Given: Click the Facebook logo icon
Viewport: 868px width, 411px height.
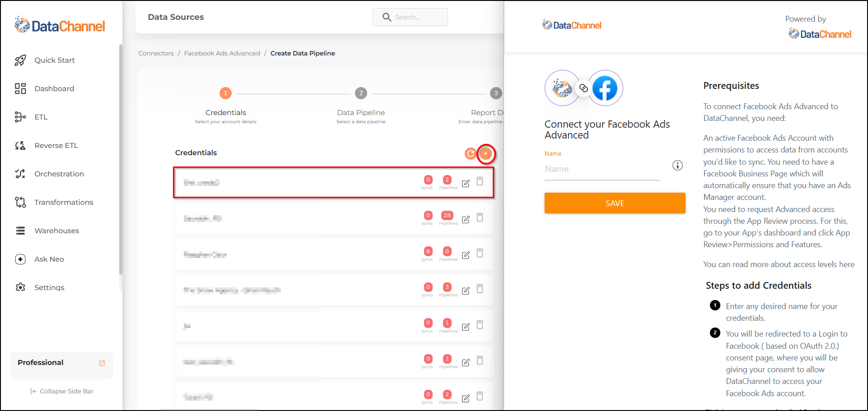Looking at the screenshot, I should click(605, 88).
